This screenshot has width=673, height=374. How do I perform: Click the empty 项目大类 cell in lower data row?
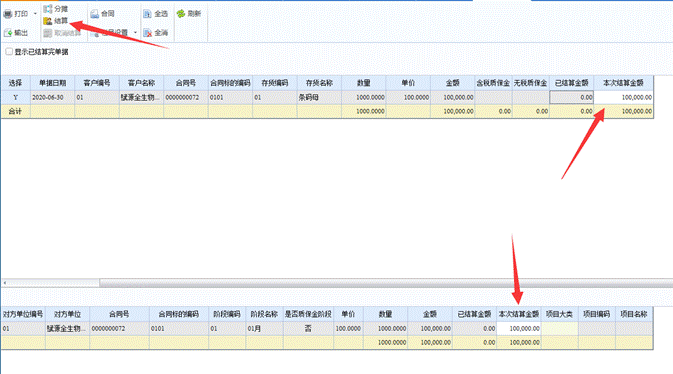(x=560, y=328)
